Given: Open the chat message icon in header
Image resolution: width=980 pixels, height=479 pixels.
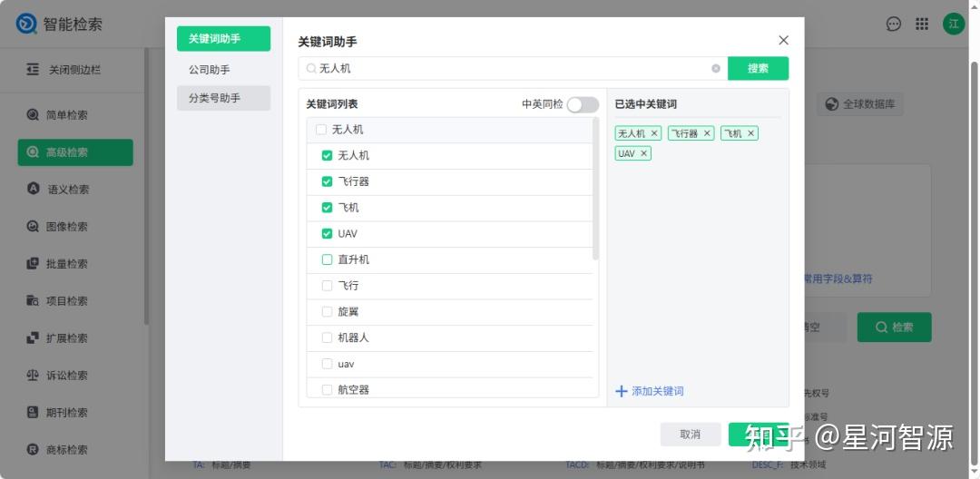Looking at the screenshot, I should click(894, 24).
